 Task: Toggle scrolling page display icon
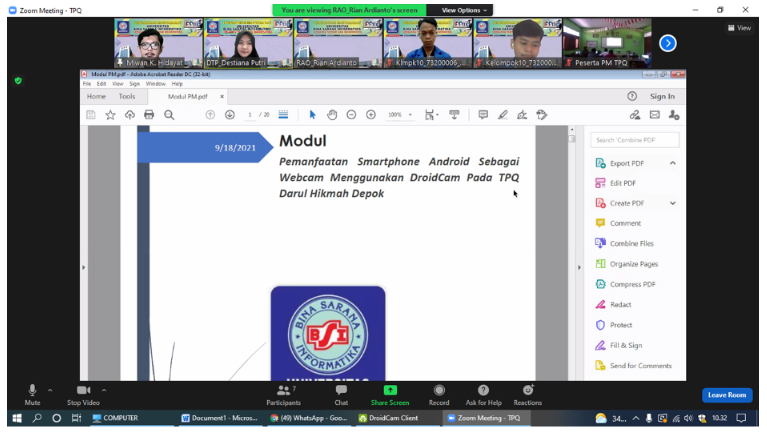click(x=283, y=115)
